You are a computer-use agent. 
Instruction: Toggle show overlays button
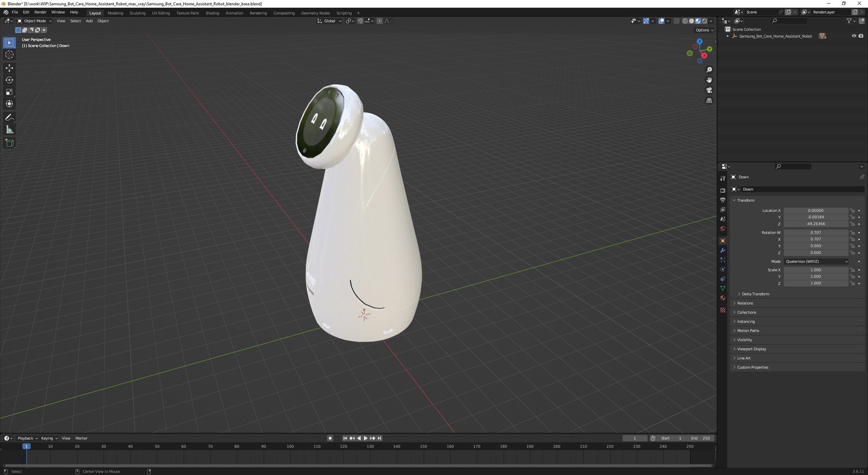[x=661, y=21]
